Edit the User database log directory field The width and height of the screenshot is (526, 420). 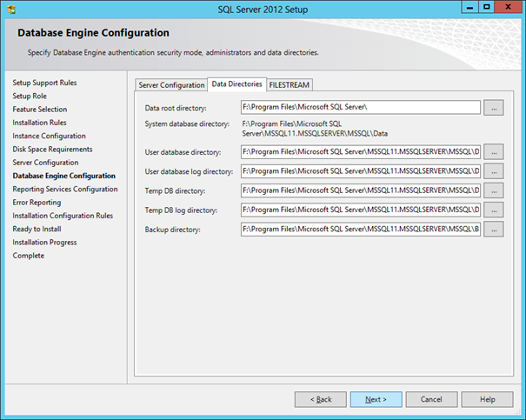click(x=361, y=171)
